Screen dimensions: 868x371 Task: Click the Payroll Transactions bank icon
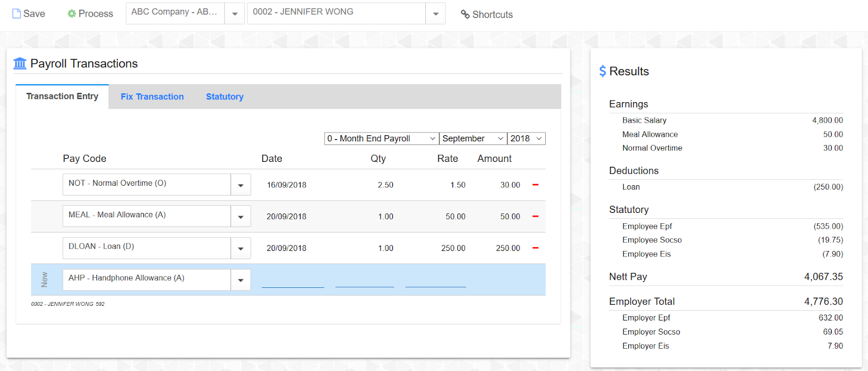20,64
